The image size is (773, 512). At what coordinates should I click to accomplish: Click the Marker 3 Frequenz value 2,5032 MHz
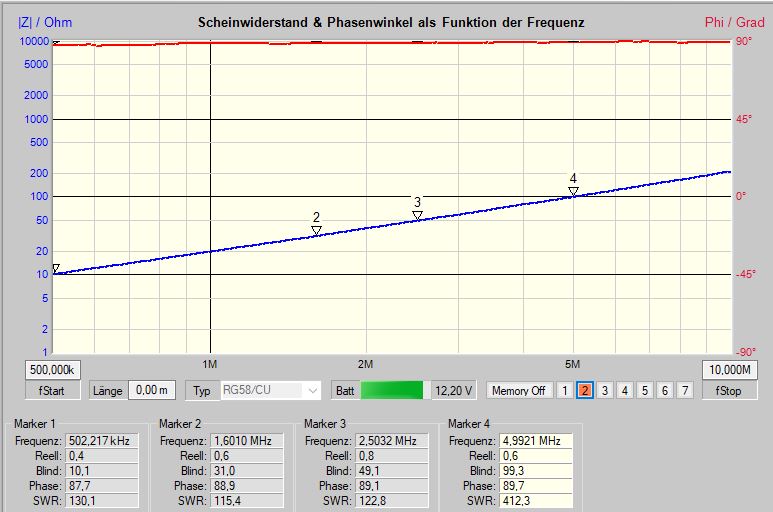[392, 441]
